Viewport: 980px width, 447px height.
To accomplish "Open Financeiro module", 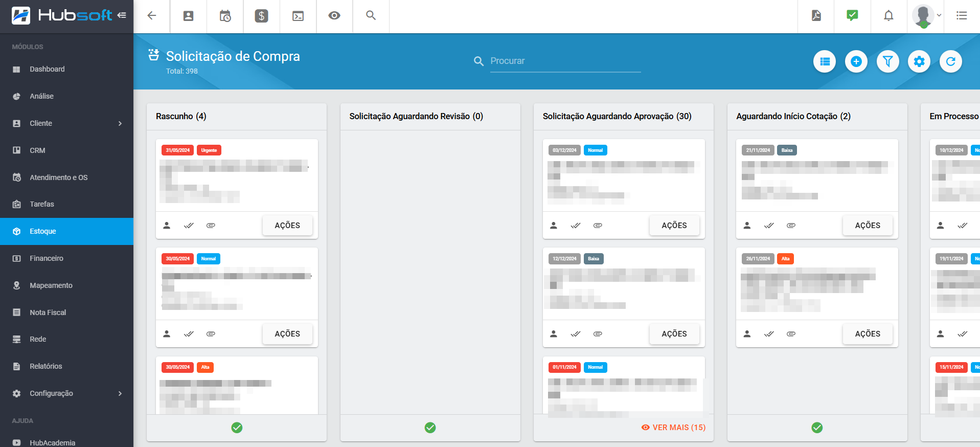I will [66, 258].
